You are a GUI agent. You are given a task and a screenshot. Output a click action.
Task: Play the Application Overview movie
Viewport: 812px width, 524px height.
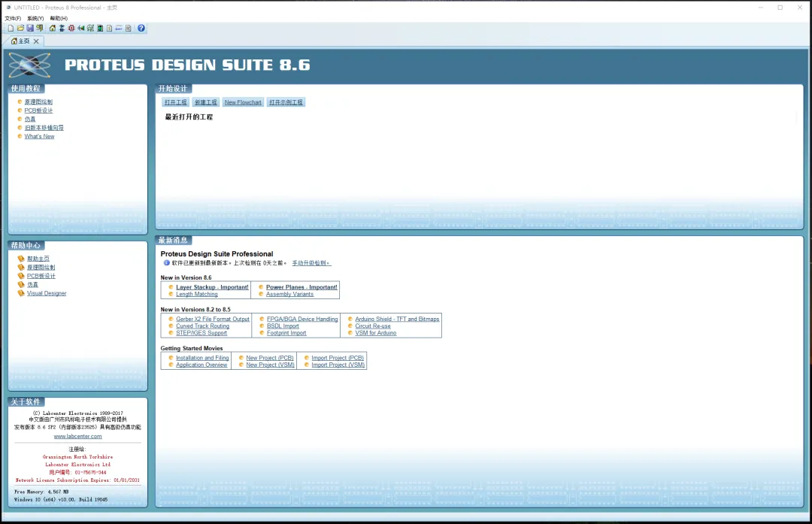(x=201, y=365)
